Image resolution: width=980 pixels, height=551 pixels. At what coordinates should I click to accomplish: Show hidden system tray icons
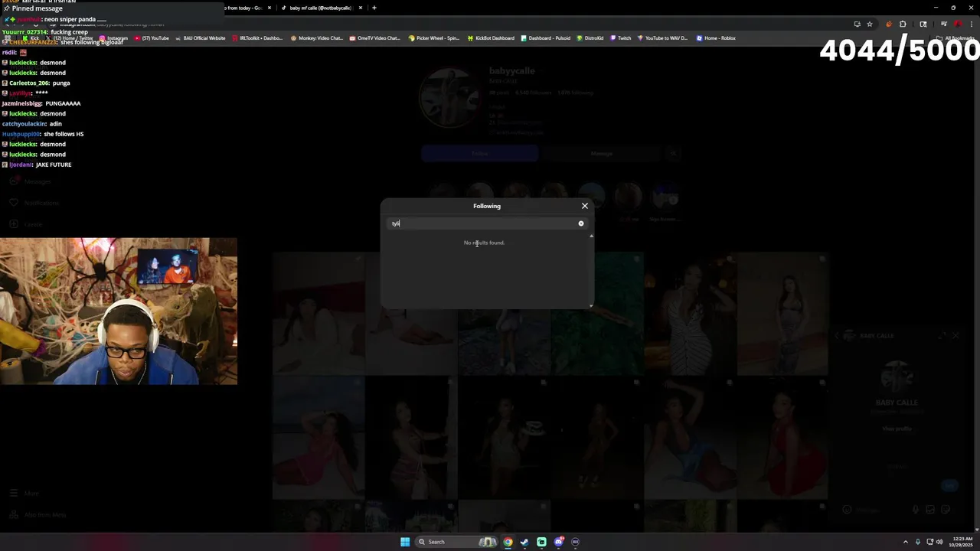click(x=906, y=542)
